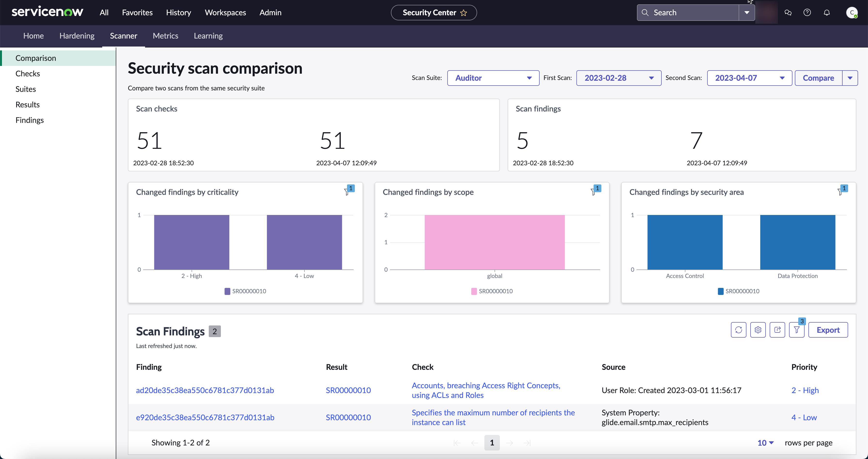This screenshot has height=459, width=868.
Task: Go to previous page of findings
Action: click(474, 443)
